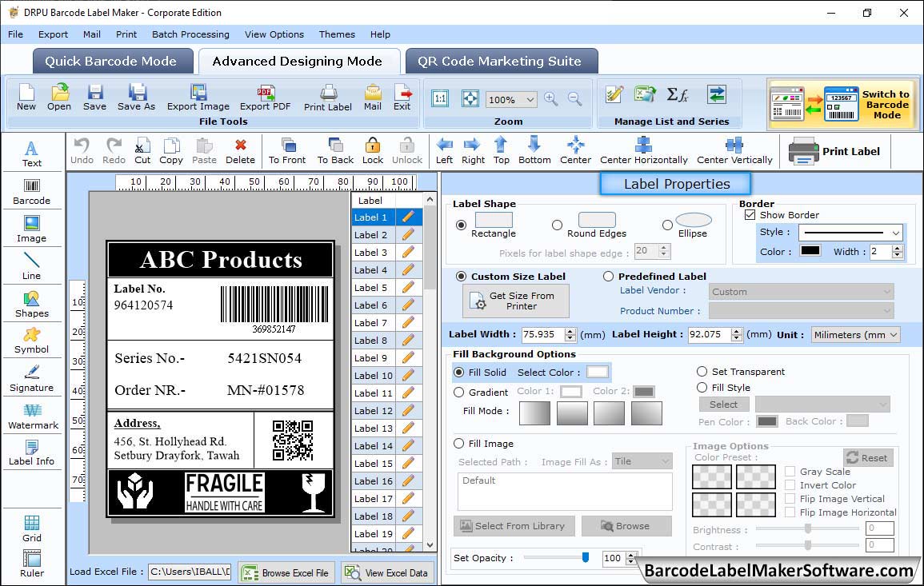Choose the Fill Style option
Screen dimensions: 924x586
pos(702,388)
